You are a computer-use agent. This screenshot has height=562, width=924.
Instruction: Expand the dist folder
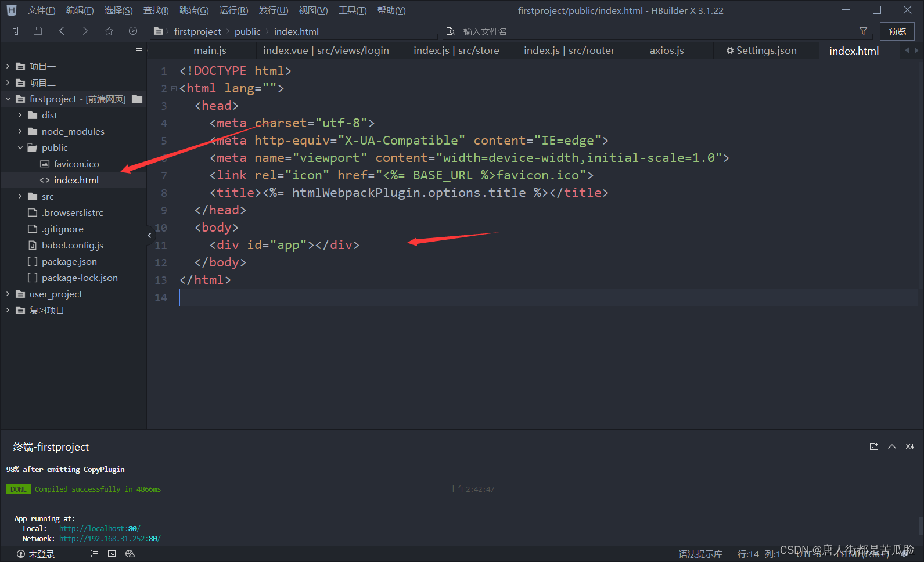(x=20, y=115)
